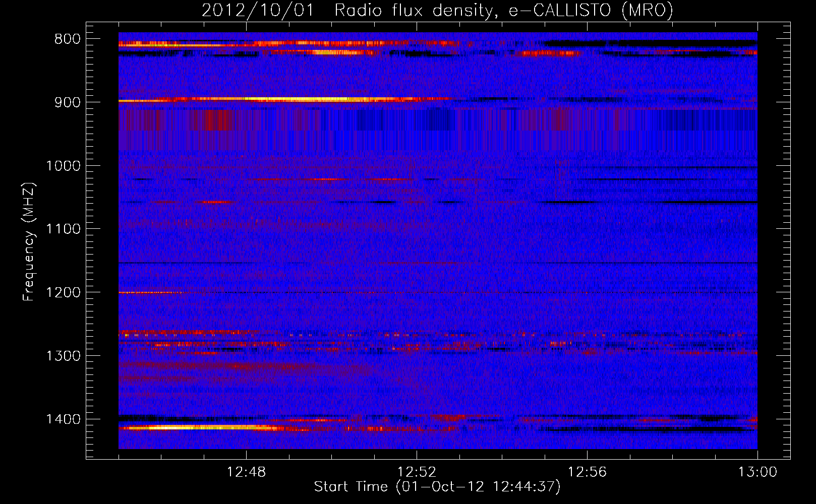Screen dimensions: 816x504
Task: Click the 1300 frequency tick label
Action: tap(64, 356)
